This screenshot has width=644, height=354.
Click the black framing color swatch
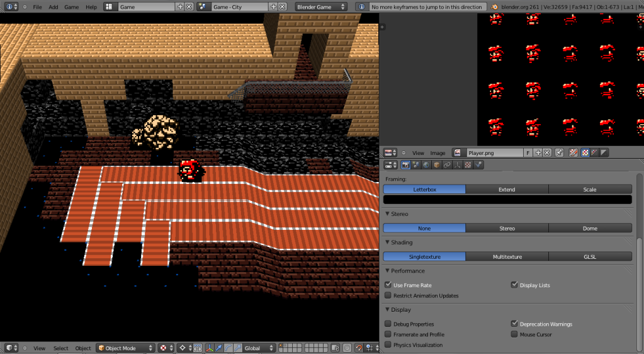click(x=507, y=200)
